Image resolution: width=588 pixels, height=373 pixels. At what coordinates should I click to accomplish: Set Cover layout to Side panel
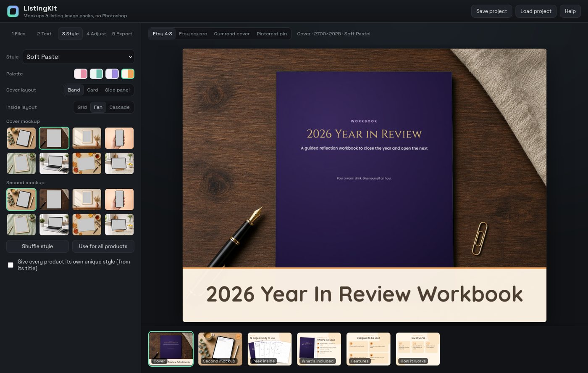coord(117,90)
